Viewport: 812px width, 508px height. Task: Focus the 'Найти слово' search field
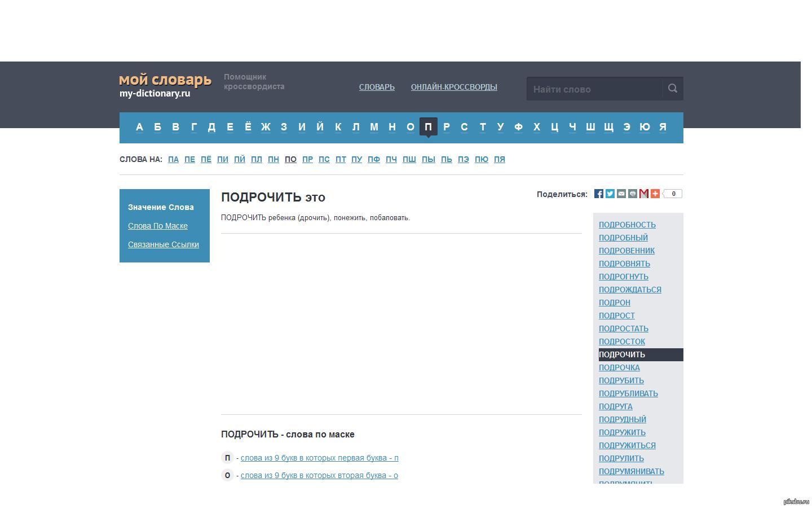pos(594,89)
